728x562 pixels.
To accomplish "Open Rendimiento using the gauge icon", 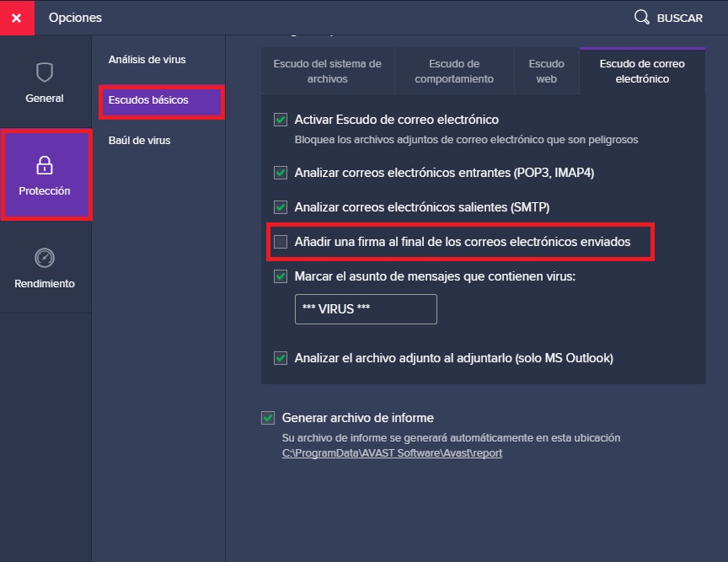I will pos(45,258).
